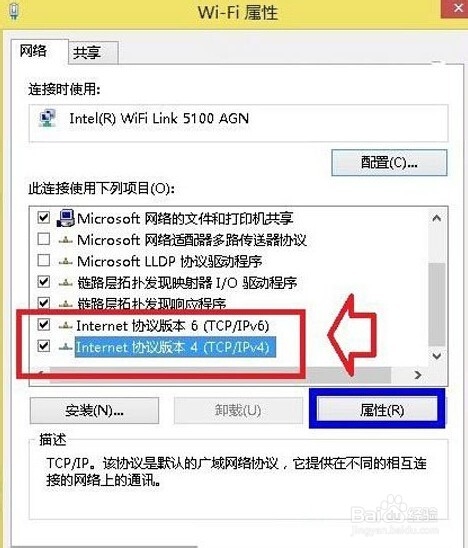Click the list scroll-down arrow
The height and width of the screenshot is (548, 468).
436,356
